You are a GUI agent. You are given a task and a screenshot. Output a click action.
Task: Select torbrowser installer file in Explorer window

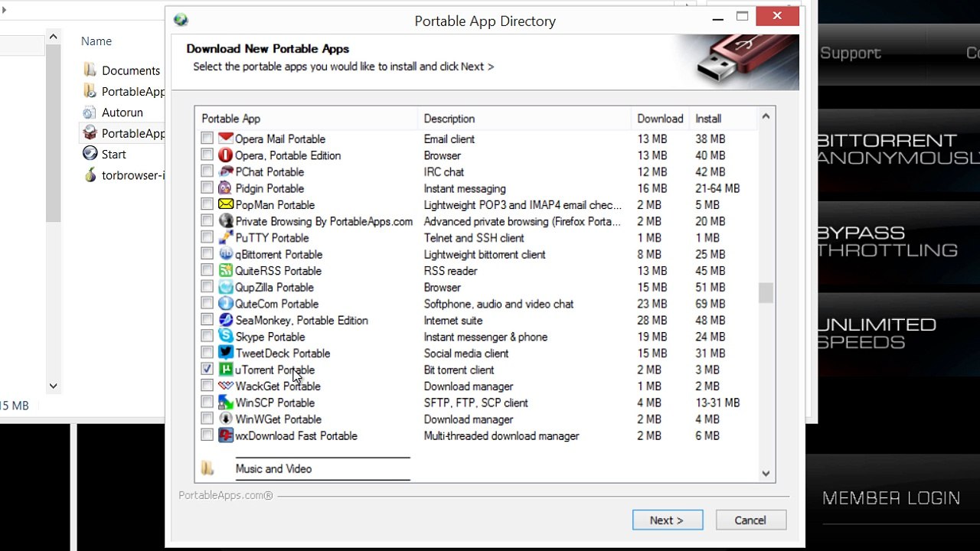pos(123,175)
